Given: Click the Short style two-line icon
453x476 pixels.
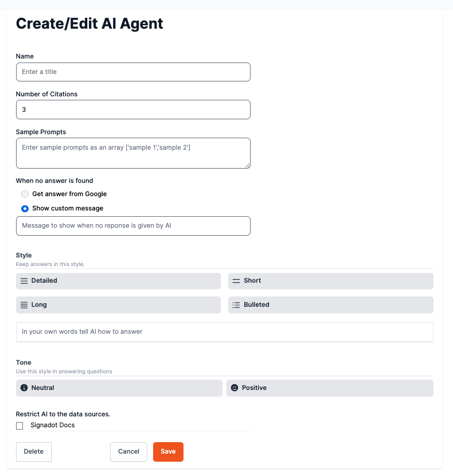Looking at the screenshot, I should pyautogui.click(x=236, y=281).
